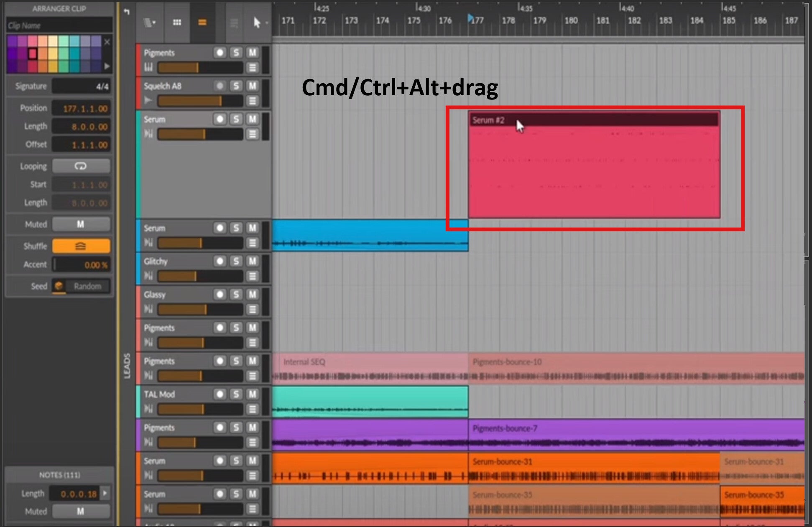Expand the color palette arrow
The image size is (812, 527).
[107, 66]
